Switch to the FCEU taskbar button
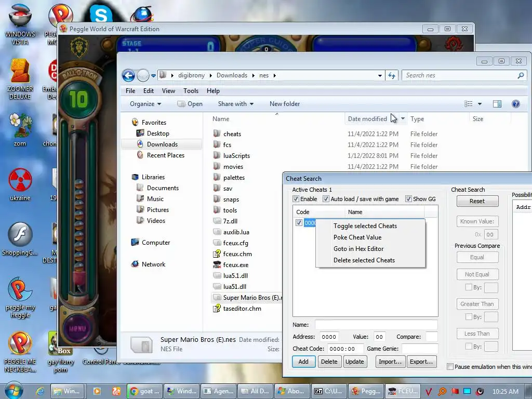This screenshot has height=399, width=532. 403,391
